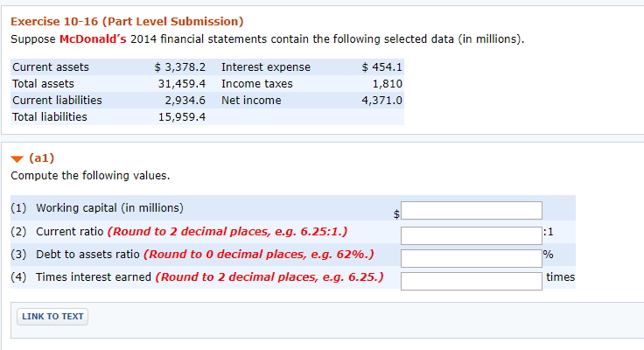The width and height of the screenshot is (644, 350).
Task: Click the Compute the following values text
Action: coord(90,176)
